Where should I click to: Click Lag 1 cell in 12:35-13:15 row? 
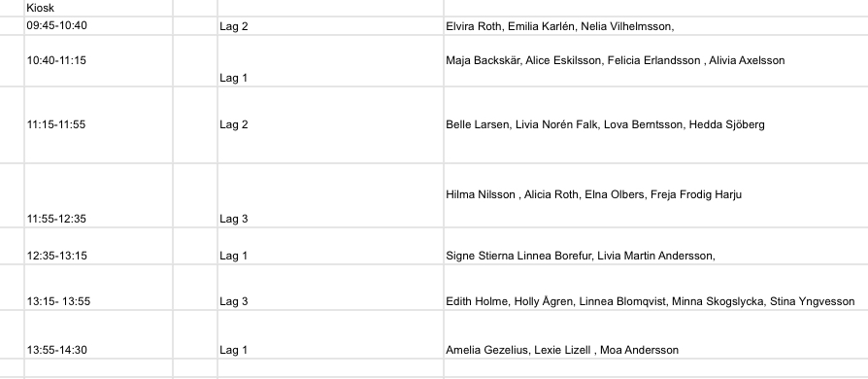point(330,246)
